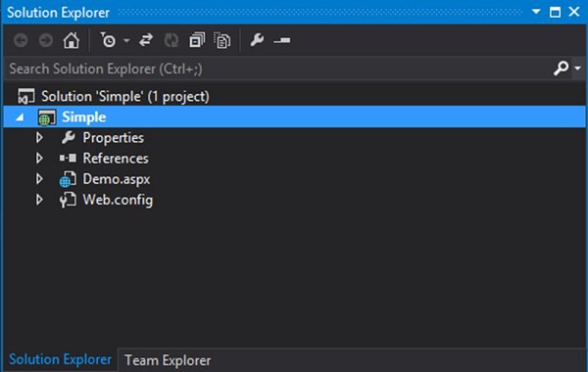Toggle Sync with Active Document arrows

146,40
